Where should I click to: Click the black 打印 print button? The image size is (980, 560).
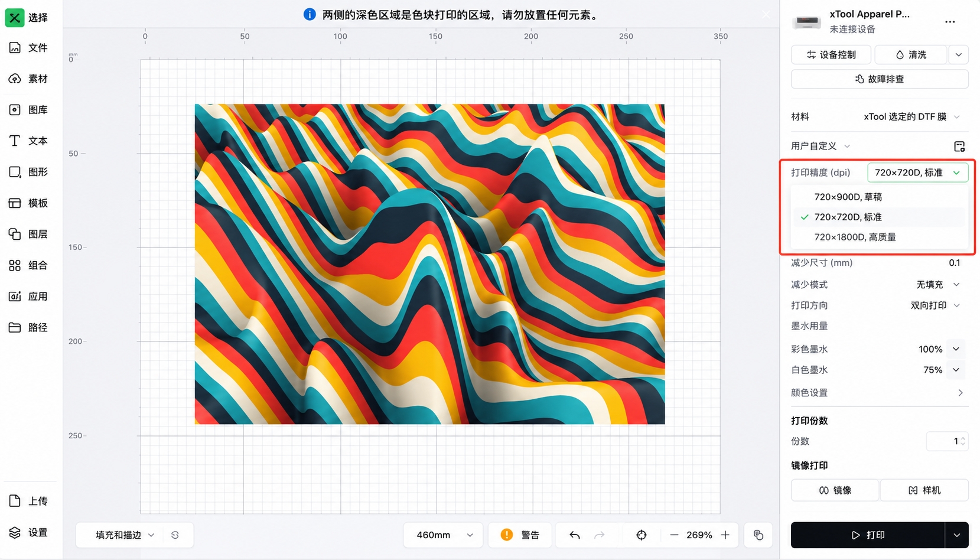(868, 535)
